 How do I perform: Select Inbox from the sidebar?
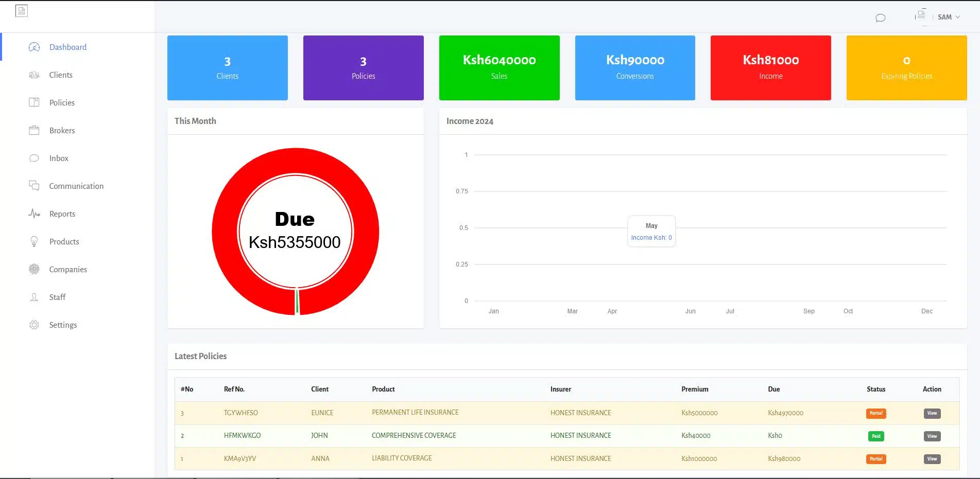[x=59, y=158]
